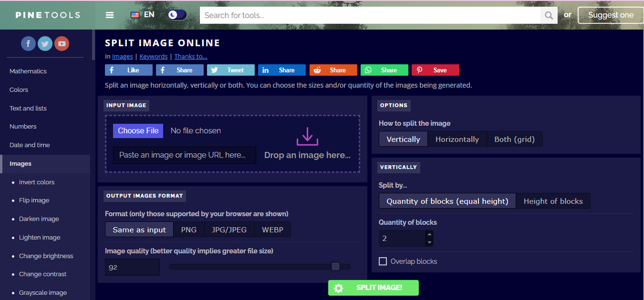This screenshot has width=644, height=300.
Task: Save the page to Pinterest
Action: click(x=435, y=70)
